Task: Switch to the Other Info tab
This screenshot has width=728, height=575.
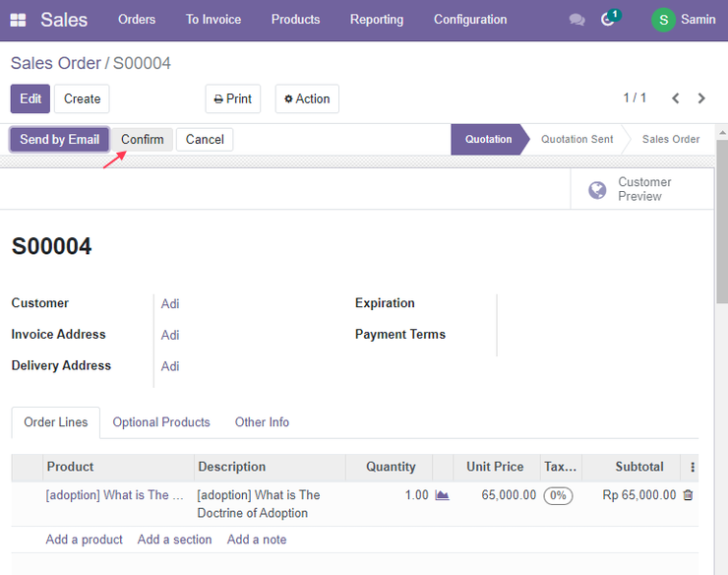Action: (x=262, y=422)
